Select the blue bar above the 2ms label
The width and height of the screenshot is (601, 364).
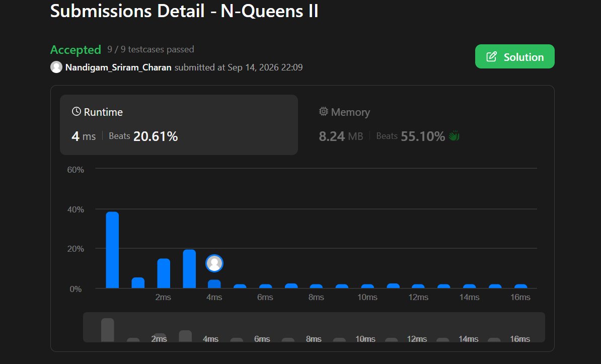[x=164, y=273]
